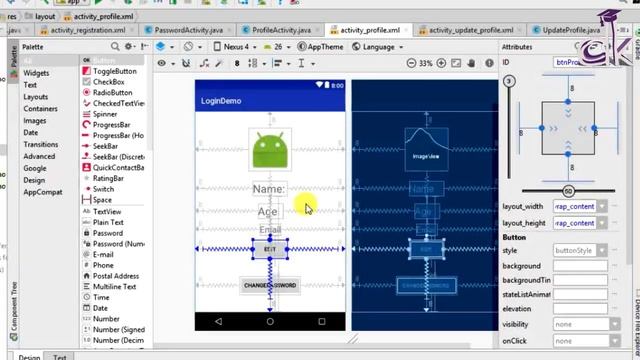Select the Name: TextView in design
This screenshot has width=640, height=360.
coord(269,189)
